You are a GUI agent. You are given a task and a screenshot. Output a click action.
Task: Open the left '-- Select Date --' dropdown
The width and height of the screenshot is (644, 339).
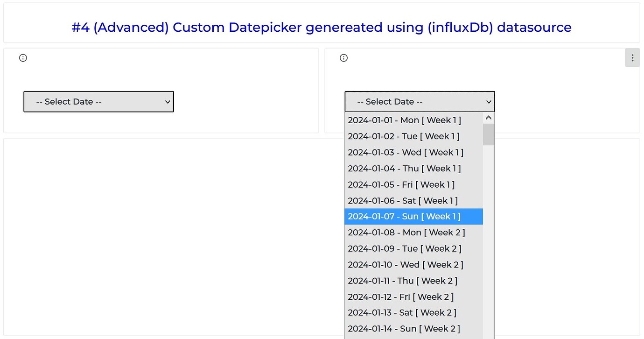click(98, 101)
